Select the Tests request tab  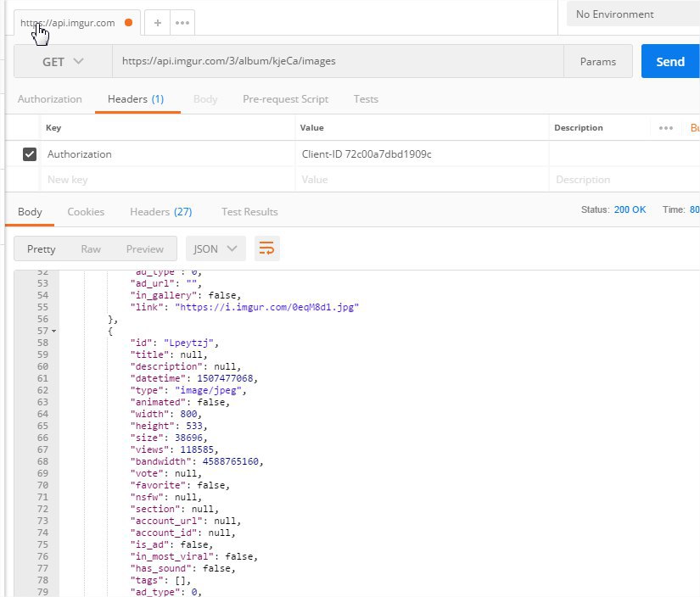coord(366,99)
